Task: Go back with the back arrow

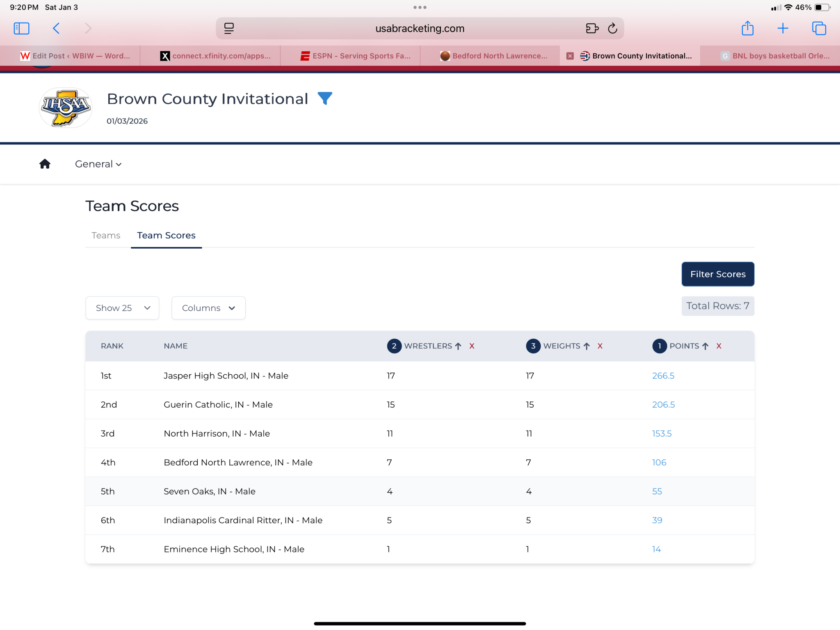Action: 57,28
